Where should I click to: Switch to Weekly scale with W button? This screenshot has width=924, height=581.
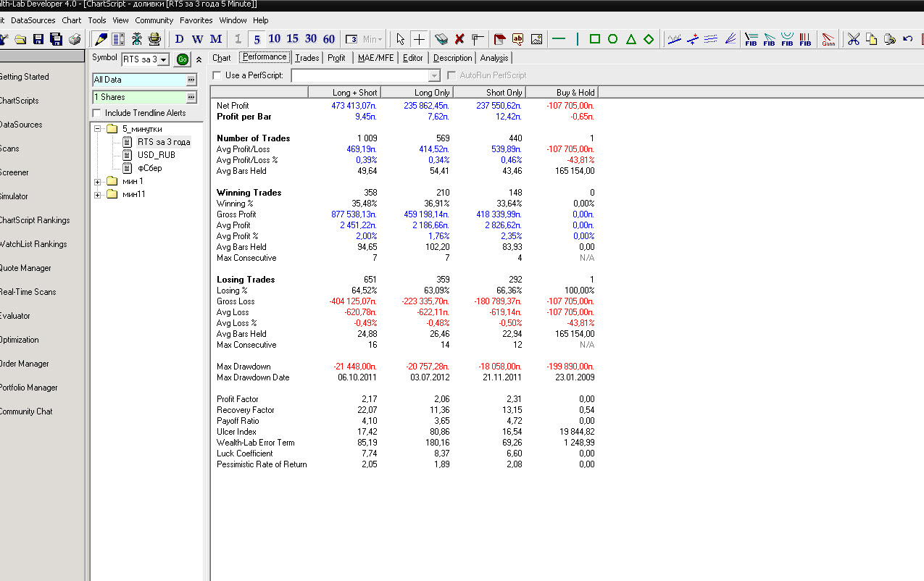pos(197,39)
